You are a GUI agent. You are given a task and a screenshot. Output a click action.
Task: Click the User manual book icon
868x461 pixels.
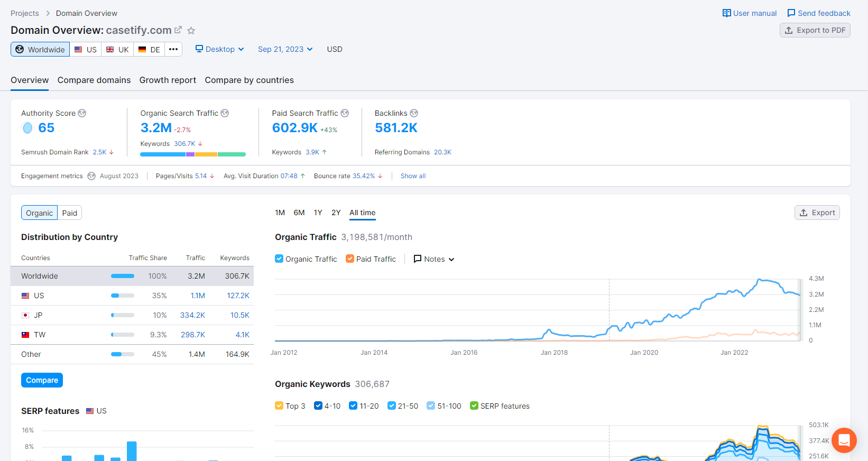(727, 13)
